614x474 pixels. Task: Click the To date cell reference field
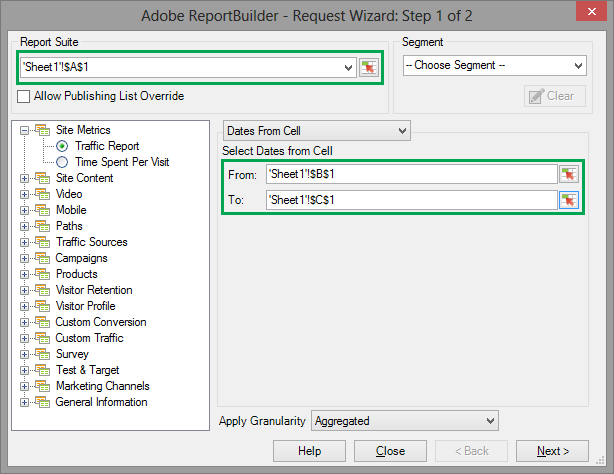[412, 200]
